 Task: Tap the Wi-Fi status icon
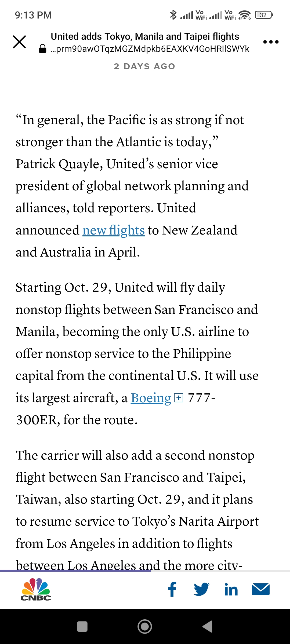click(x=244, y=15)
